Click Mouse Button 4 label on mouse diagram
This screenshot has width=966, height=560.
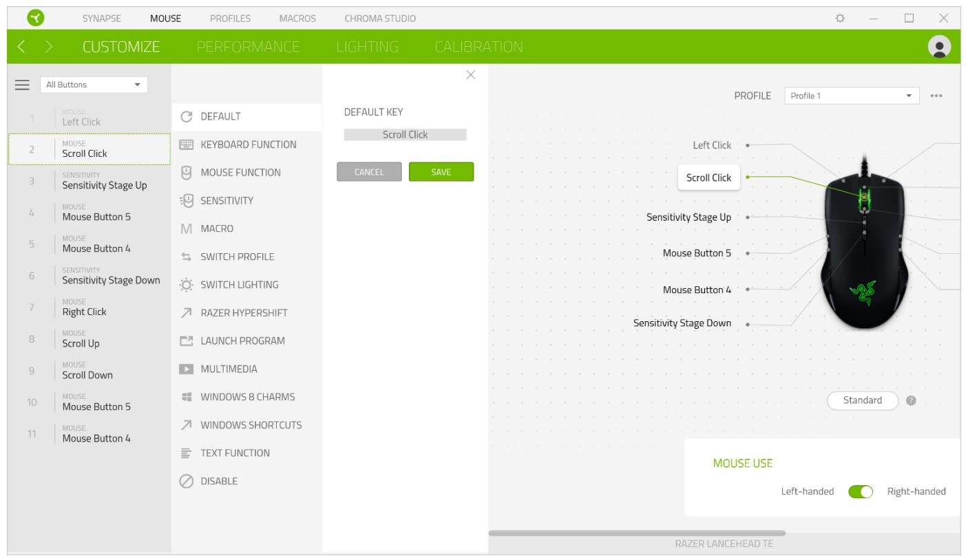click(697, 290)
